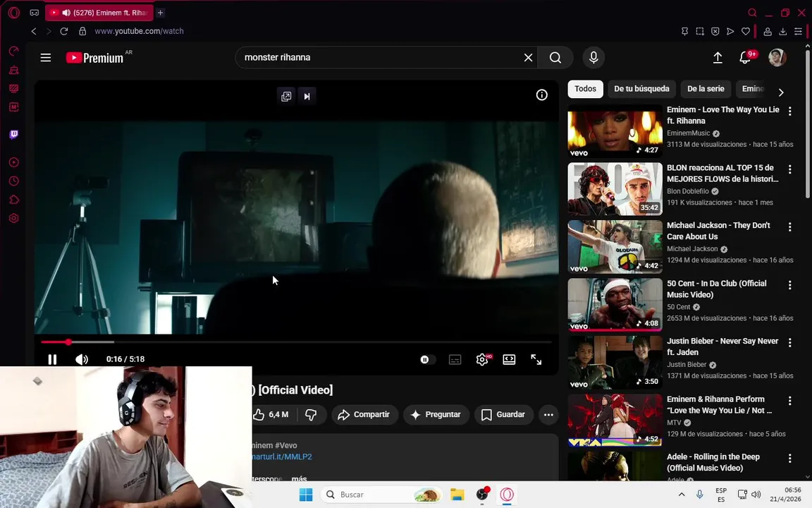Open options for BLON reacciona video
The height and width of the screenshot is (508, 812).
click(x=789, y=169)
